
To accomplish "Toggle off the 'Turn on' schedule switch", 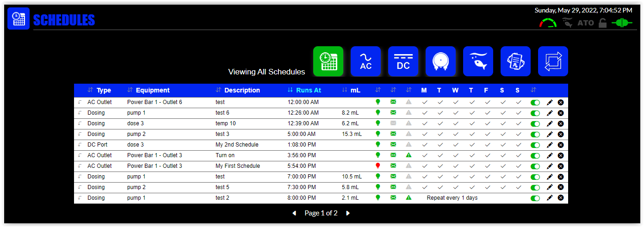I will [x=535, y=155].
